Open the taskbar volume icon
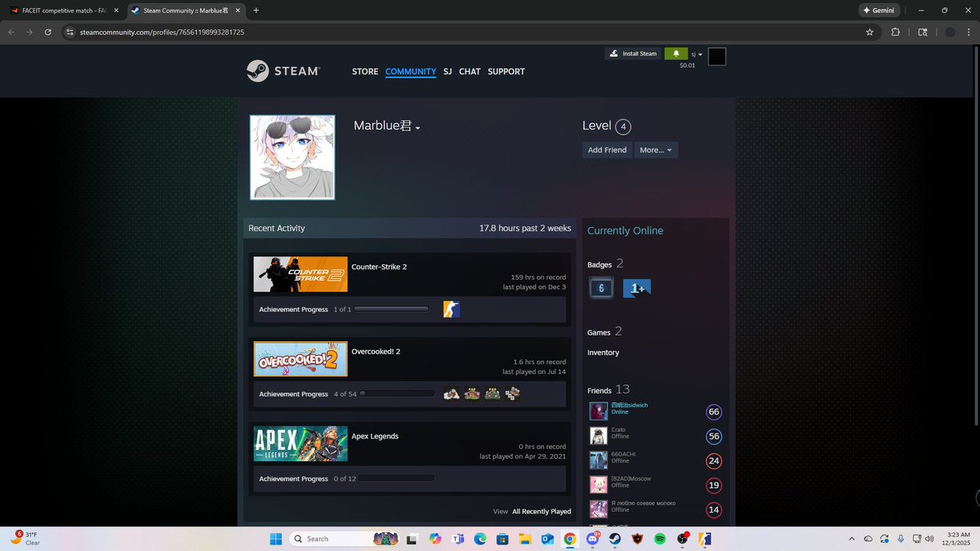The width and height of the screenshot is (980, 551). (929, 539)
